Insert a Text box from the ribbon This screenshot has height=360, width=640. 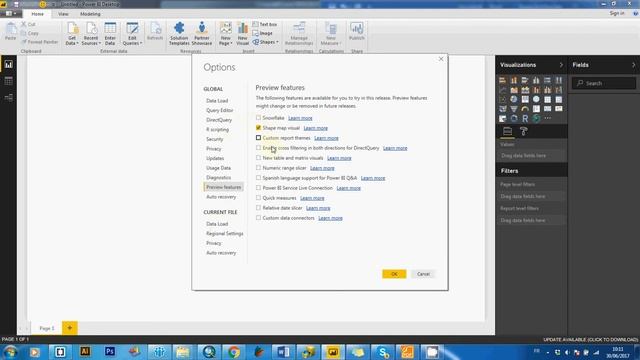pos(264,24)
